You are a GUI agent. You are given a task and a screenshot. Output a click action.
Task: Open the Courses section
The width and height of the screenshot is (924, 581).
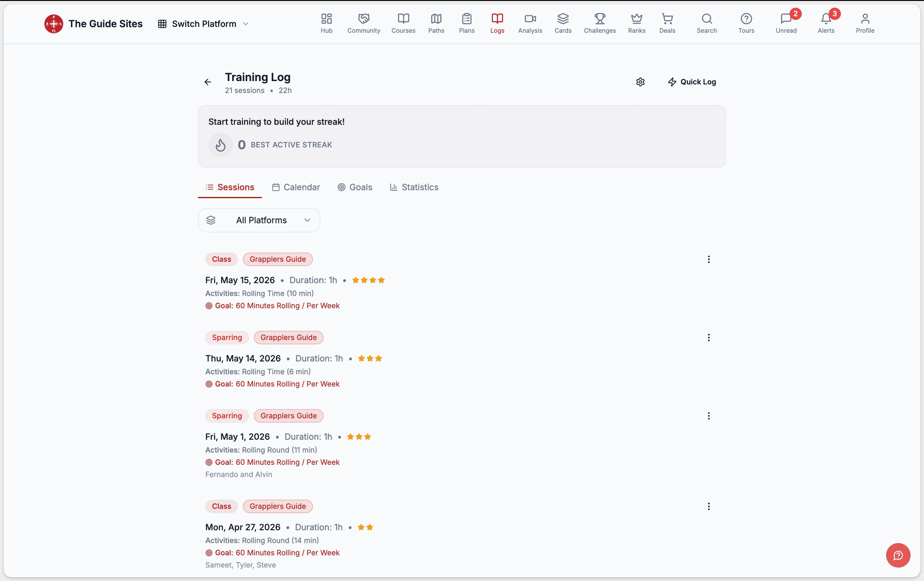click(x=403, y=23)
